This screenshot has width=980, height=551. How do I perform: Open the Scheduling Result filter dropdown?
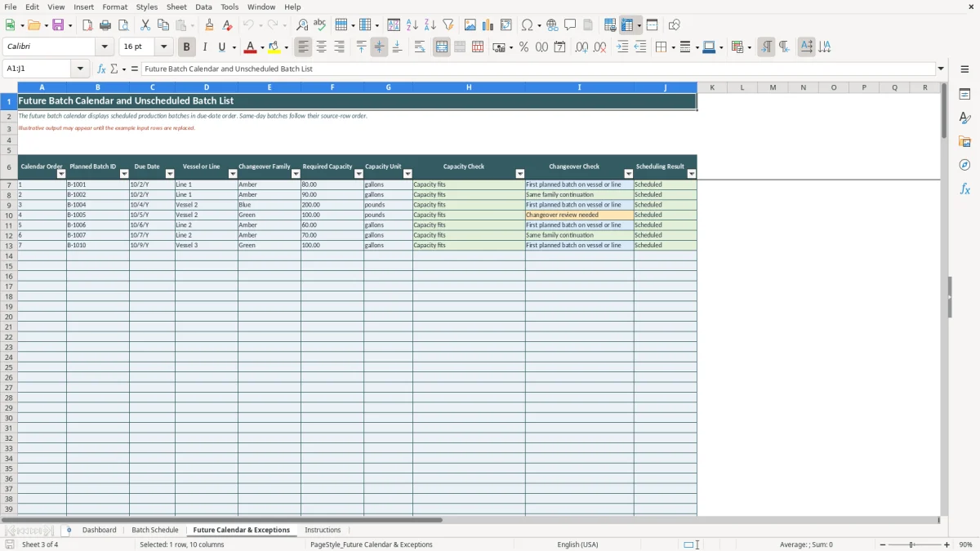(692, 174)
